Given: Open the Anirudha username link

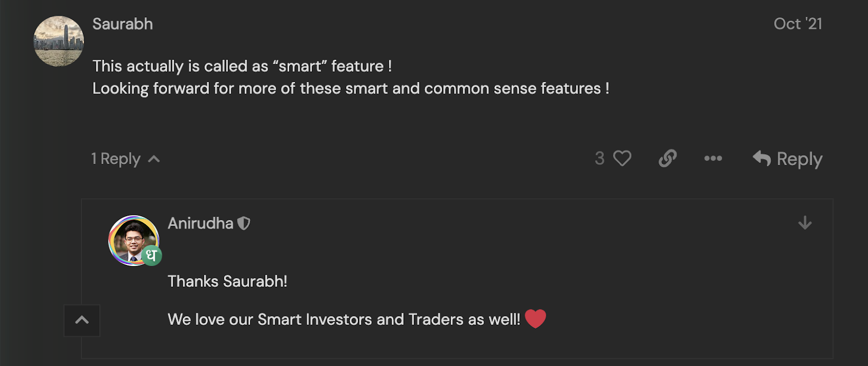Looking at the screenshot, I should (x=200, y=223).
